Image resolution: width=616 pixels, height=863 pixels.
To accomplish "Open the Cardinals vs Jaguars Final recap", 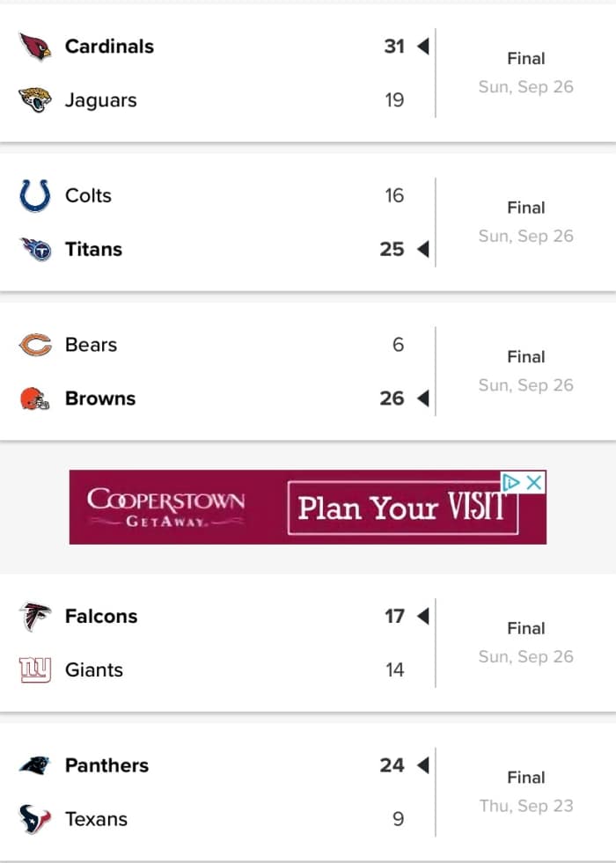I will pyautogui.click(x=525, y=58).
